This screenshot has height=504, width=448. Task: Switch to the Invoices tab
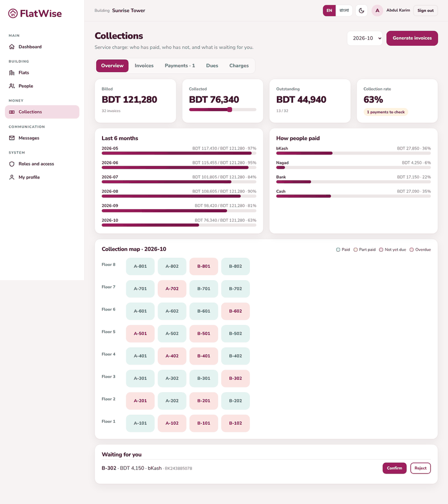144,65
